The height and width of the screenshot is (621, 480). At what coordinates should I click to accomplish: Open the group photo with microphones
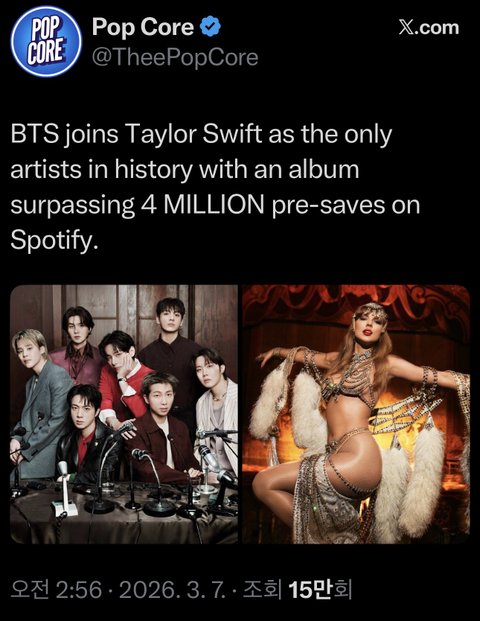coord(124,414)
